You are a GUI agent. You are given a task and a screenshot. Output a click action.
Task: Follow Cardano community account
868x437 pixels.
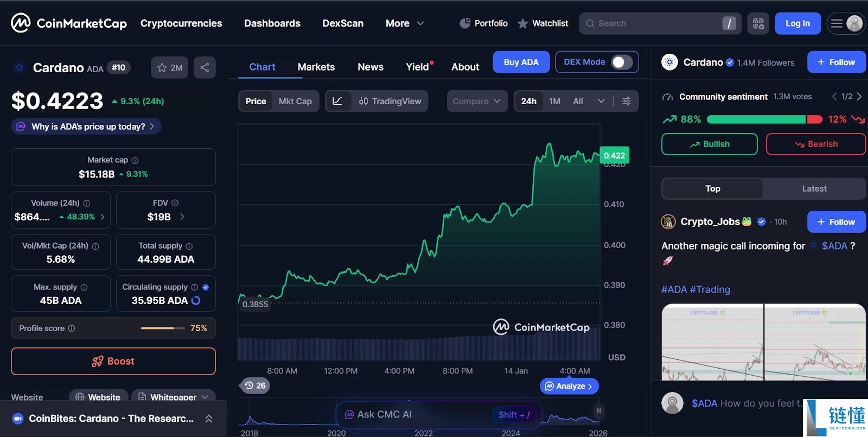pyautogui.click(x=836, y=62)
